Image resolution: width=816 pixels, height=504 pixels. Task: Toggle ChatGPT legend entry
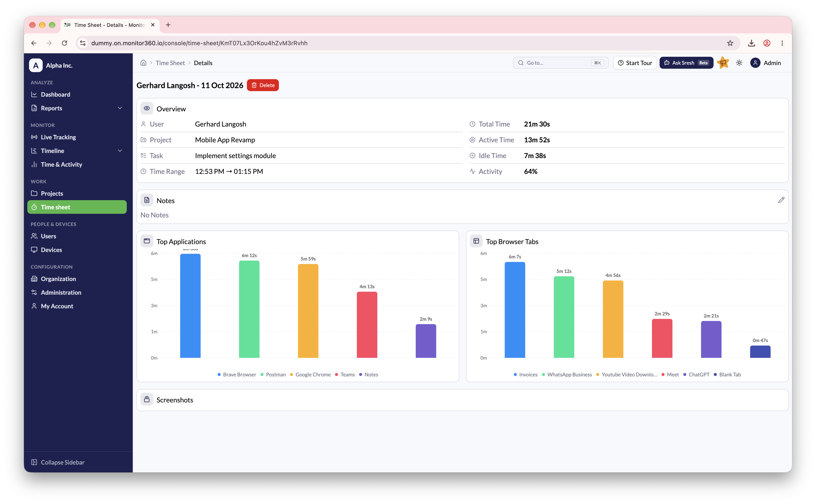696,374
